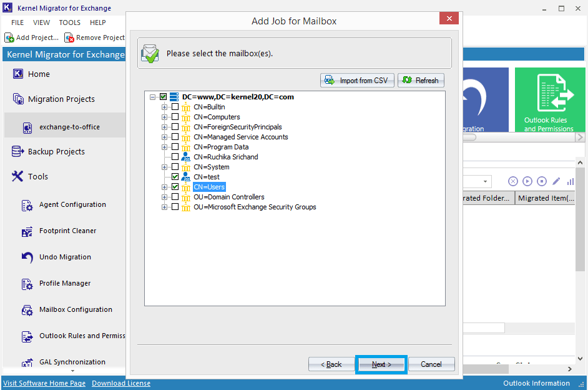Open the VIEW menu

pos(41,22)
